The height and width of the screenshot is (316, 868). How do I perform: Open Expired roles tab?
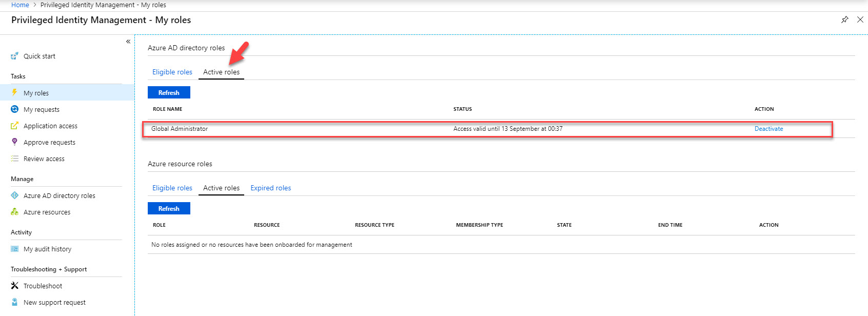(x=271, y=188)
